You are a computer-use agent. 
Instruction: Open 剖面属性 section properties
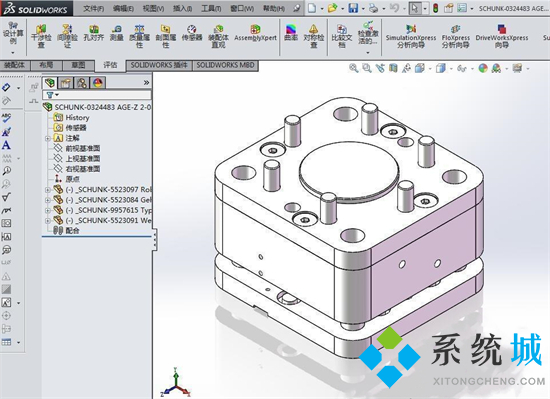165,36
